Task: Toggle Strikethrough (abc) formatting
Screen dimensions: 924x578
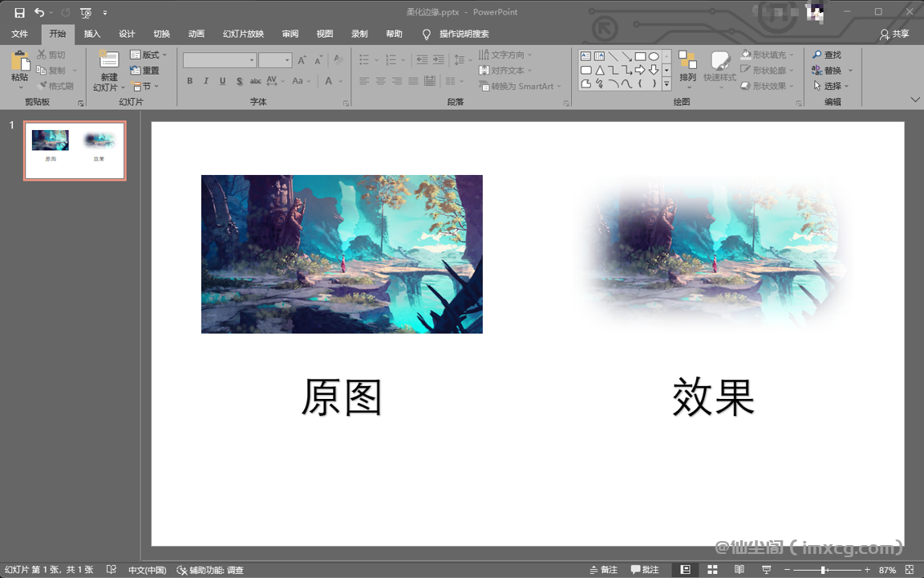Action: 255,81
